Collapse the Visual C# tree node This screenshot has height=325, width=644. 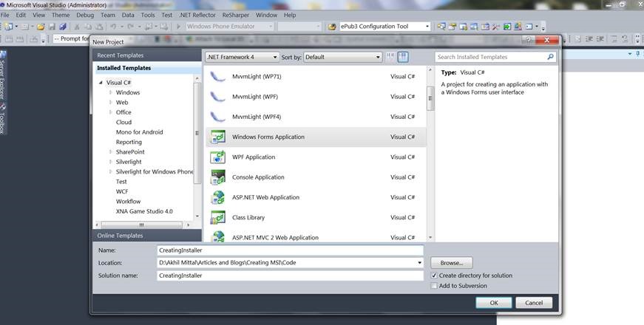click(x=101, y=83)
